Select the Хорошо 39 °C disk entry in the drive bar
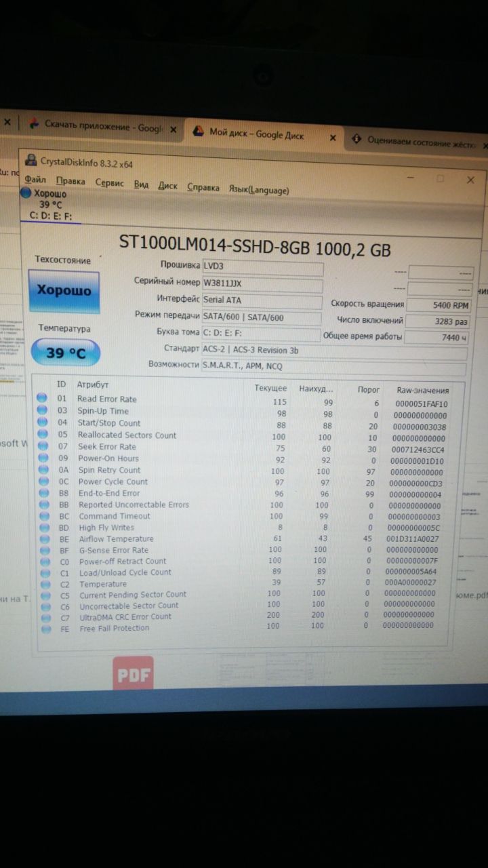 pos(49,205)
